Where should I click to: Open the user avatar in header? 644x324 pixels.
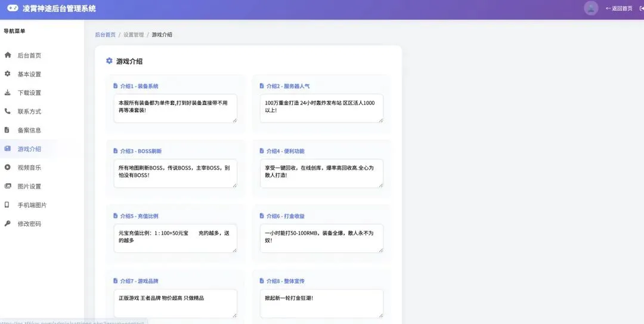(x=591, y=8)
